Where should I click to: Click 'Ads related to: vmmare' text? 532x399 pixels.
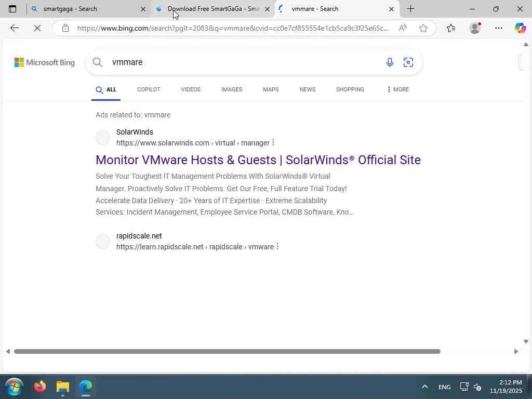tap(133, 115)
